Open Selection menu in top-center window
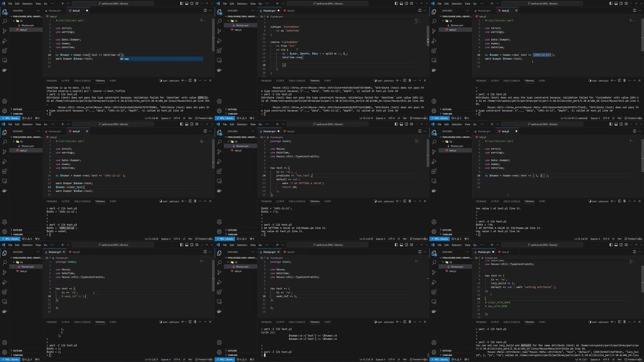This screenshot has height=362, width=644. 242,4
